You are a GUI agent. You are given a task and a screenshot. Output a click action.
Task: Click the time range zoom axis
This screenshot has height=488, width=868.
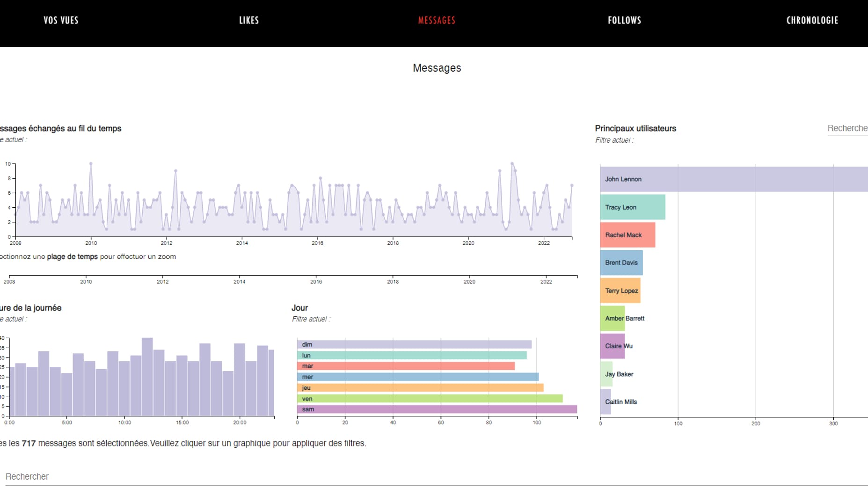tap(293, 276)
